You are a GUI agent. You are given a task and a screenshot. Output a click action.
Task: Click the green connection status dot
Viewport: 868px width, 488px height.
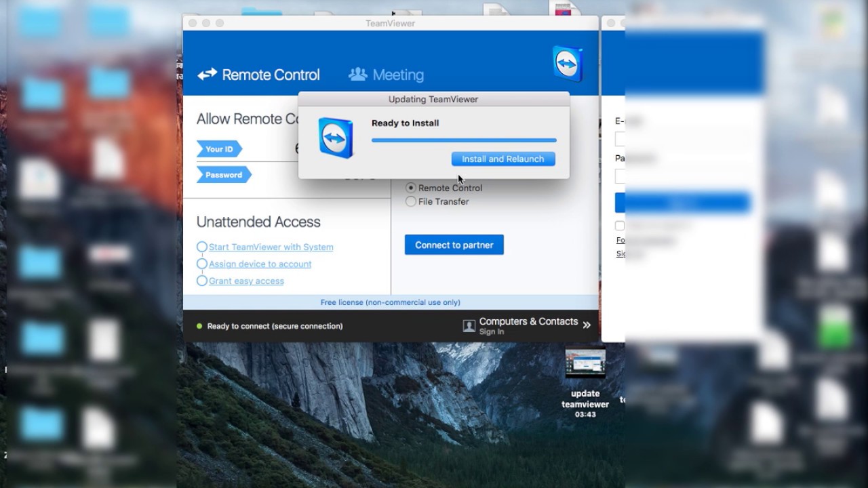click(199, 326)
